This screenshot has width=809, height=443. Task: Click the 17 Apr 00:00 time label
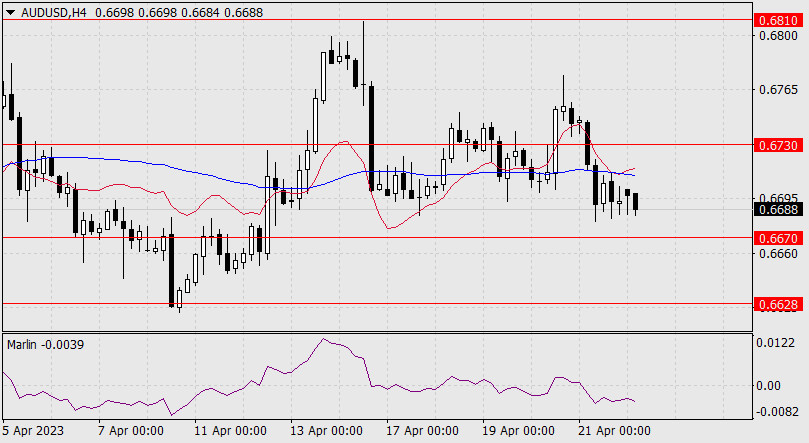tap(422, 431)
